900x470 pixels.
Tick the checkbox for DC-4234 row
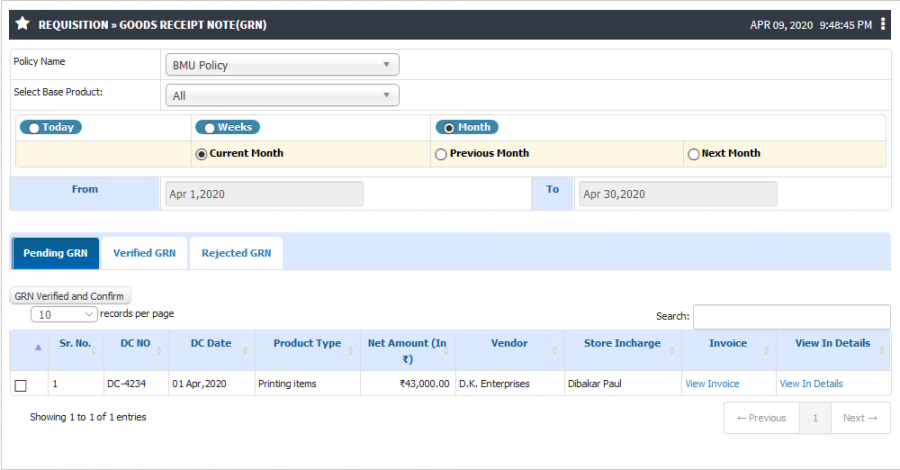pos(21,385)
